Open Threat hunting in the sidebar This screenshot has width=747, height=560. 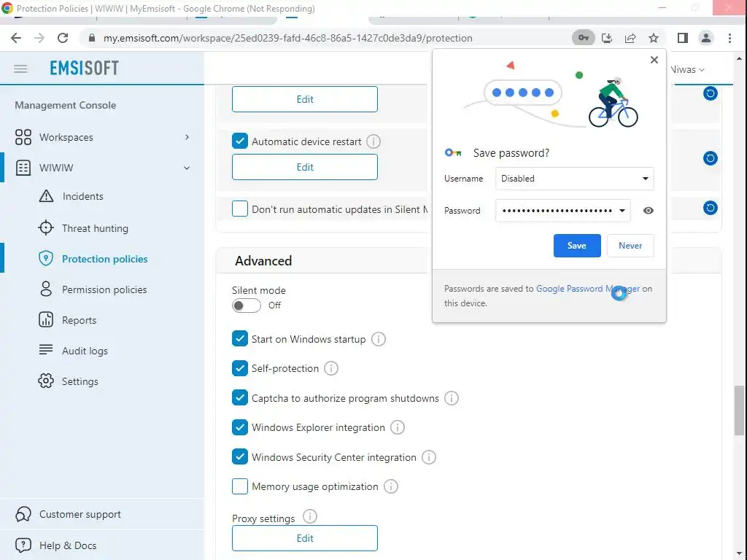coord(95,228)
